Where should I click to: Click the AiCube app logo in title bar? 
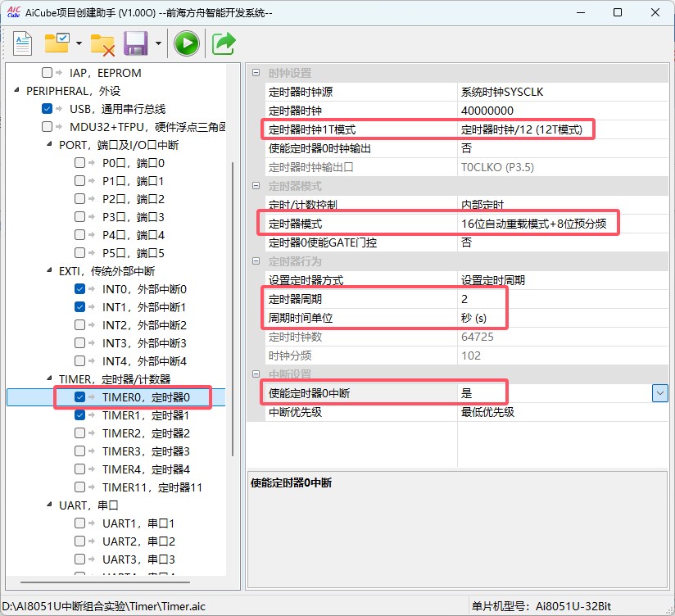(13, 12)
